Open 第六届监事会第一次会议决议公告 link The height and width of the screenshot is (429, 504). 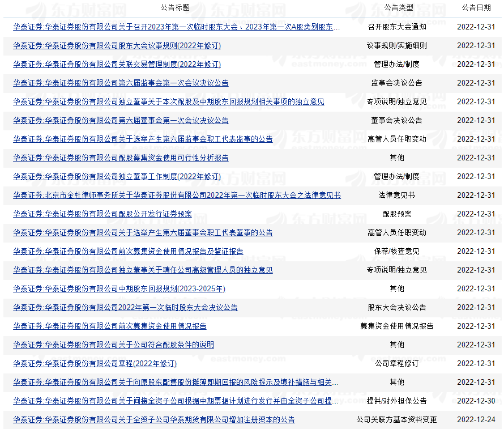(x=121, y=83)
